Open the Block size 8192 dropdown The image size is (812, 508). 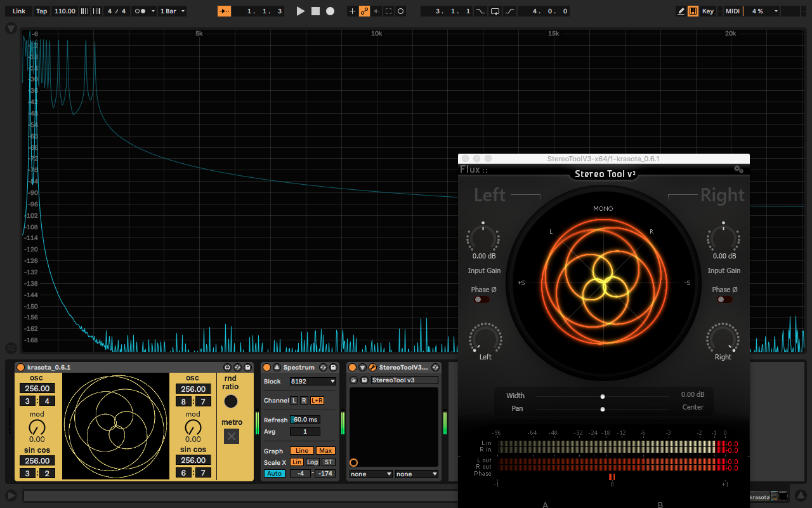point(313,382)
